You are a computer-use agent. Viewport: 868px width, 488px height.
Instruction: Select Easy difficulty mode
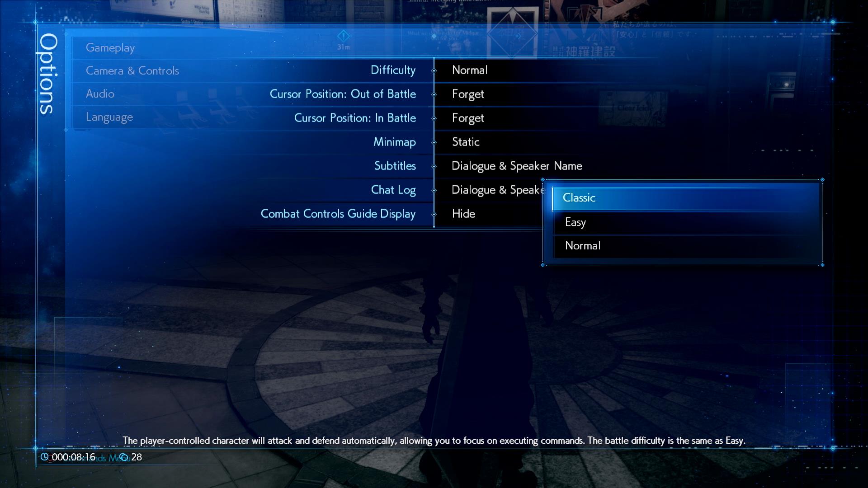tap(576, 221)
